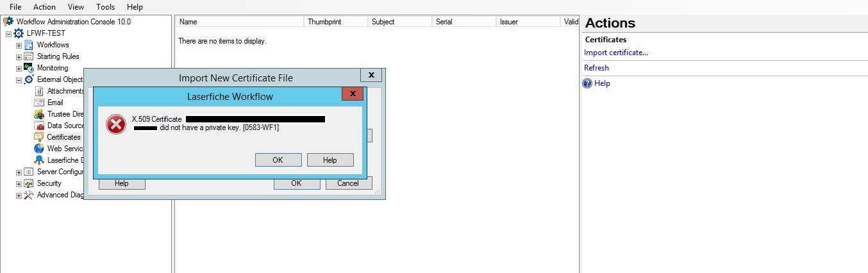Click the Starting Rules checklist icon
This screenshot has width=868, height=273.
[29, 56]
